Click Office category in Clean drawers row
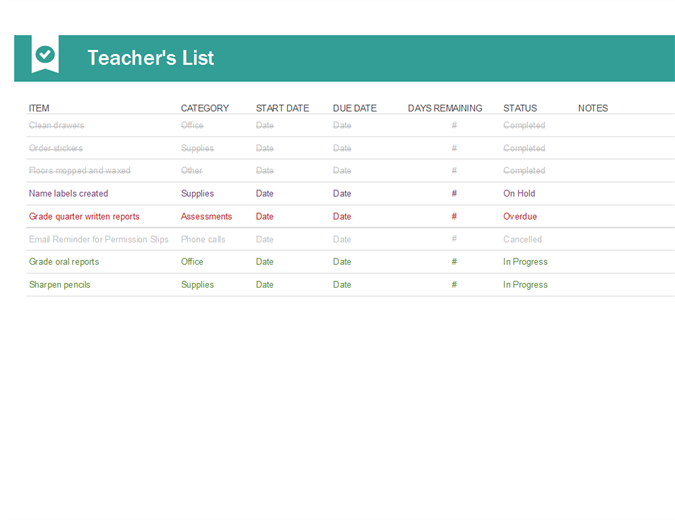 [192, 125]
